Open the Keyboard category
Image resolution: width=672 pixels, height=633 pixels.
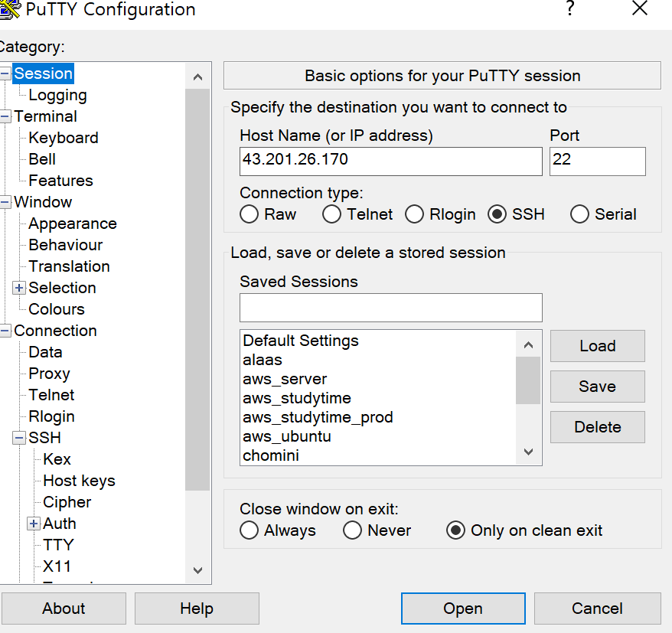(64, 138)
